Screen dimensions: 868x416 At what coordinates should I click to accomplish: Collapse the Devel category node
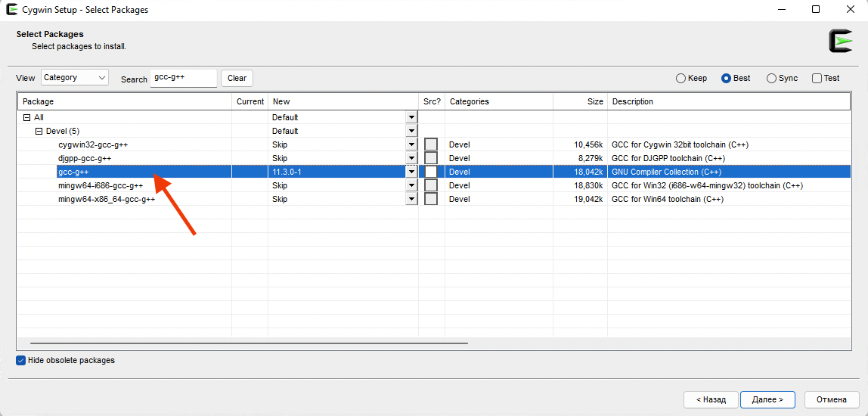tap(39, 131)
